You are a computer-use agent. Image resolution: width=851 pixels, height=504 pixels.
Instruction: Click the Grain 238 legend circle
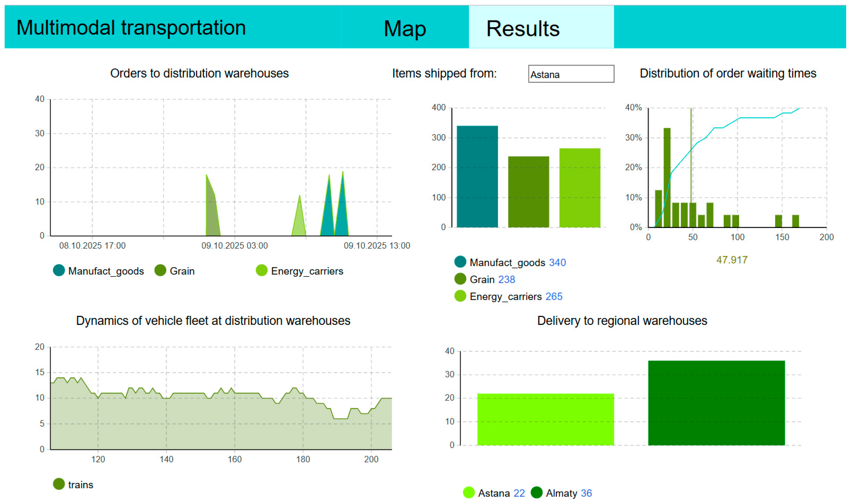pyautogui.click(x=460, y=279)
